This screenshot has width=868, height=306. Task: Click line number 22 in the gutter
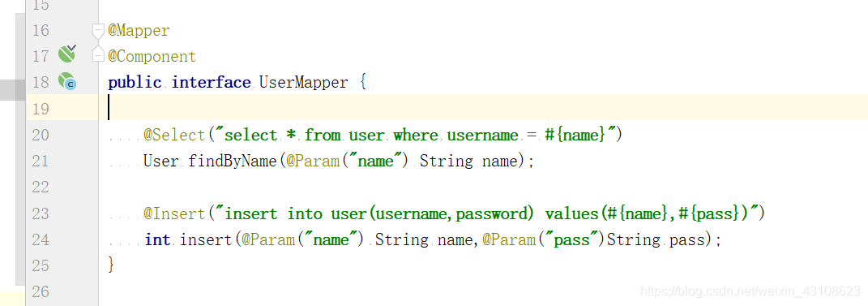pos(41,187)
